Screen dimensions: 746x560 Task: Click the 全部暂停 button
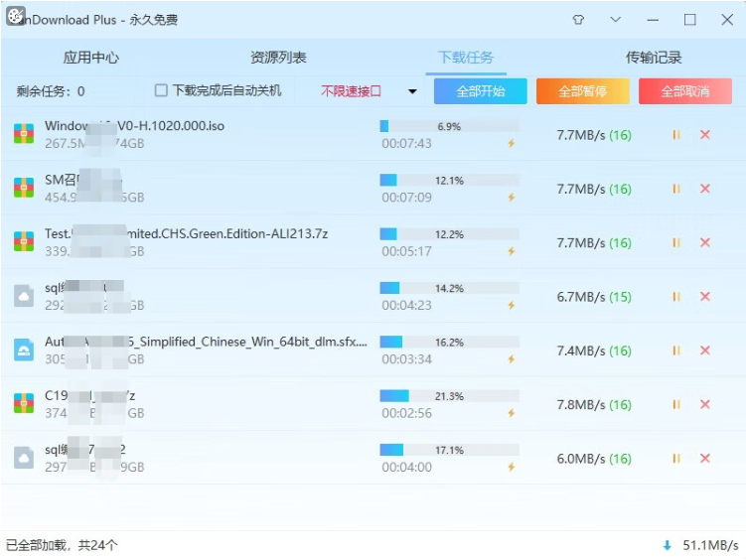(x=583, y=91)
